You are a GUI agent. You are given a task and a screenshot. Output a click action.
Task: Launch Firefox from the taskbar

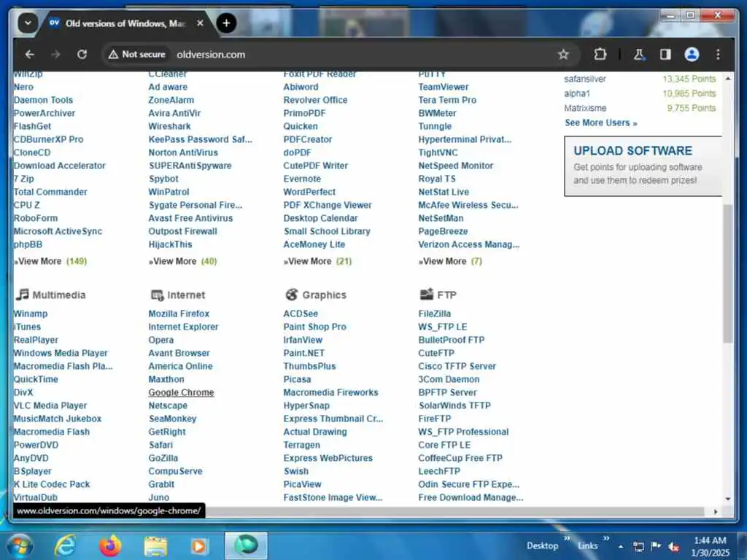click(110, 545)
